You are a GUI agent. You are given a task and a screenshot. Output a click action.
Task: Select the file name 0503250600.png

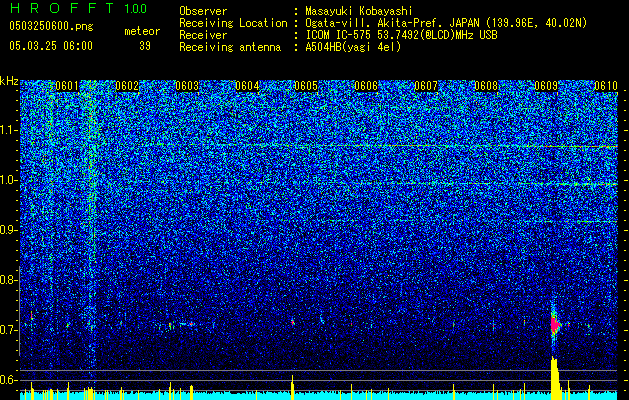[x=51, y=26]
